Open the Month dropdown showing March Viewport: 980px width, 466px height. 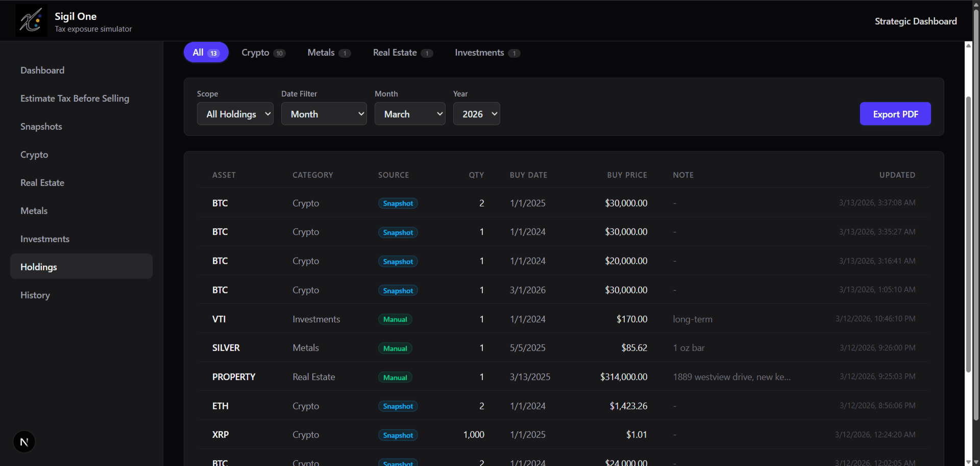point(410,113)
